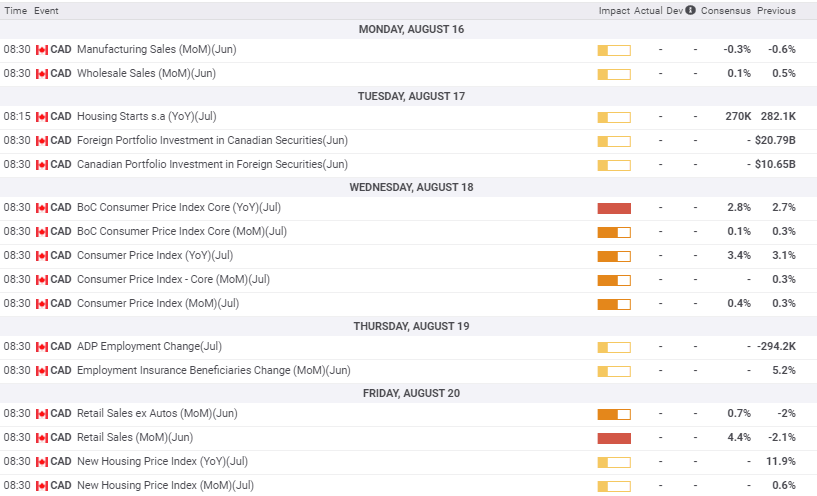This screenshot has height=496, width=817.
Task: Click Canada flag beside BoC CPI Core (YoY)
Action: [x=42, y=208]
